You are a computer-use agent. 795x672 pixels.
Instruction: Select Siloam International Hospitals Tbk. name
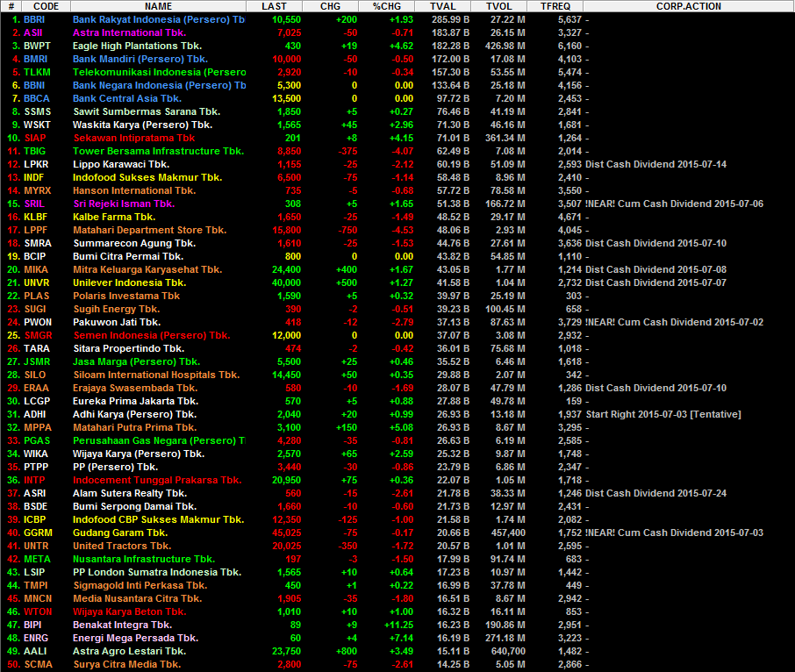(157, 375)
